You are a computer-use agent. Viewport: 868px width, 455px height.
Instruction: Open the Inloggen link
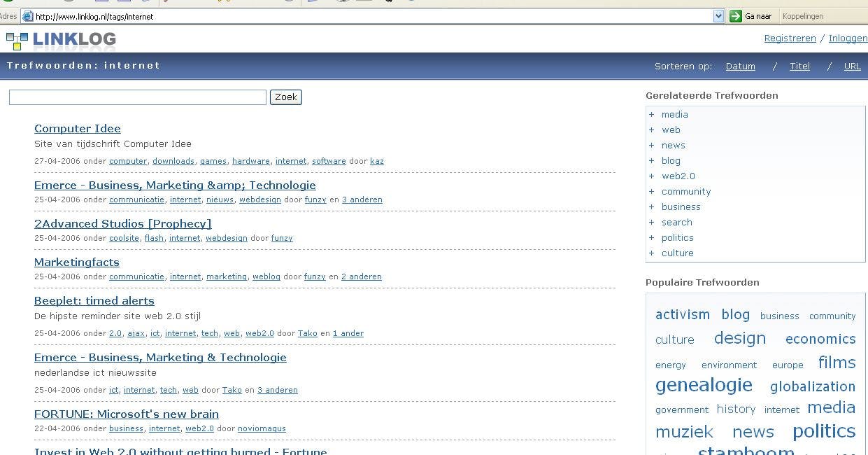click(x=848, y=38)
